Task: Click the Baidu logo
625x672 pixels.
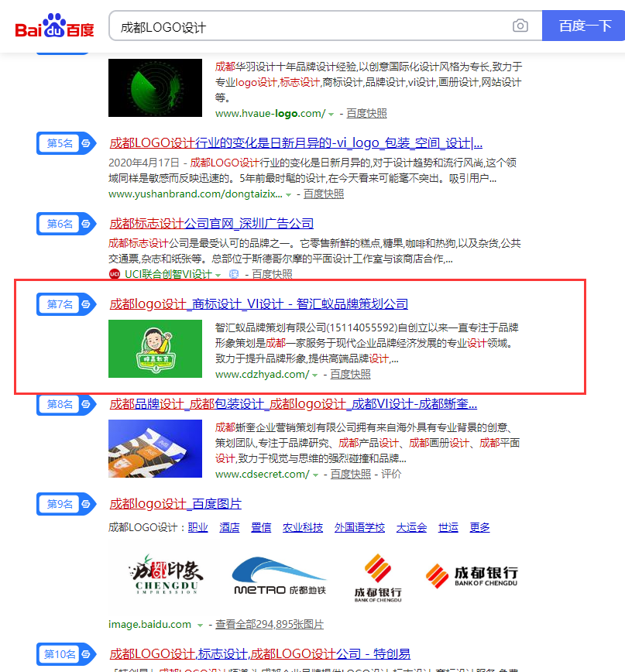Action: [55, 26]
